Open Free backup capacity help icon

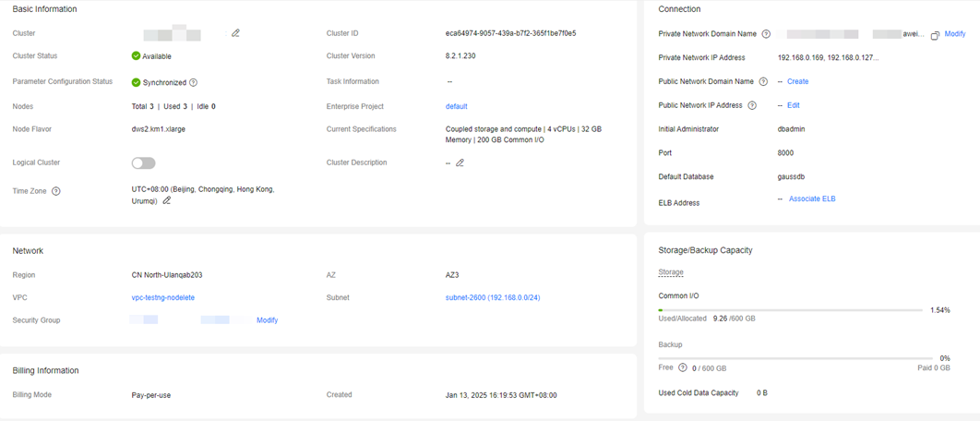point(683,367)
